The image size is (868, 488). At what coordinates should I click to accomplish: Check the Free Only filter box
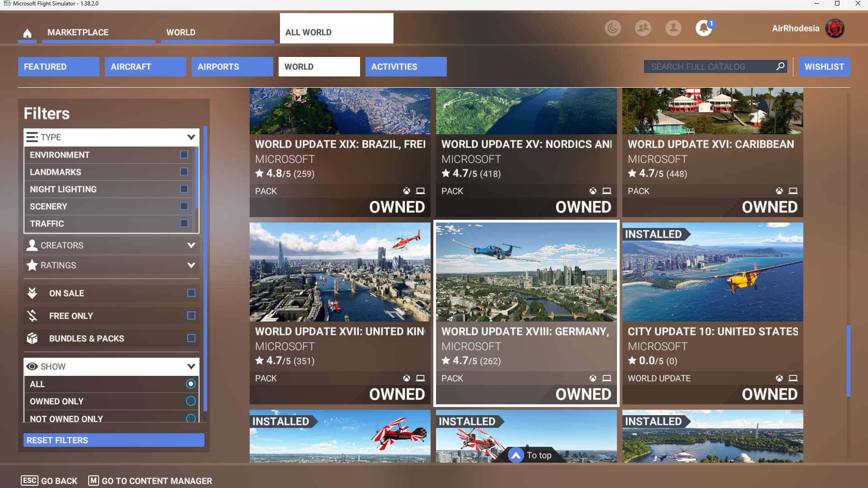click(x=191, y=316)
